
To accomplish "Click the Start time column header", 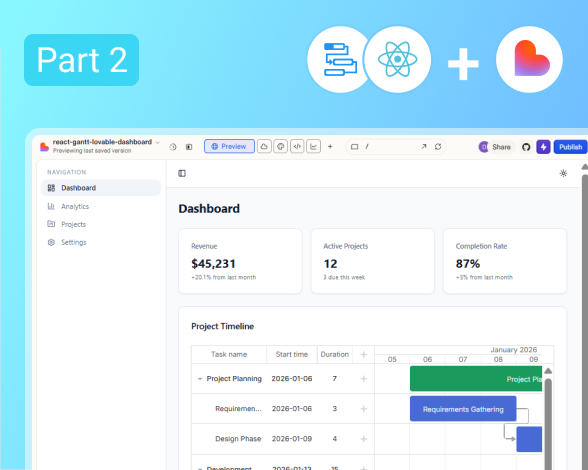I will pyautogui.click(x=292, y=354).
